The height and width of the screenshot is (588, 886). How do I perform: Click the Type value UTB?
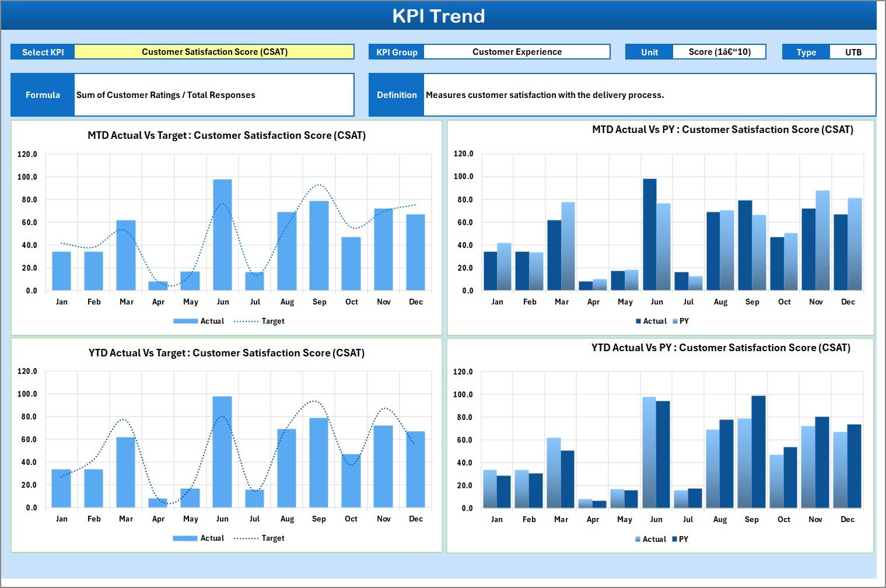tap(853, 51)
